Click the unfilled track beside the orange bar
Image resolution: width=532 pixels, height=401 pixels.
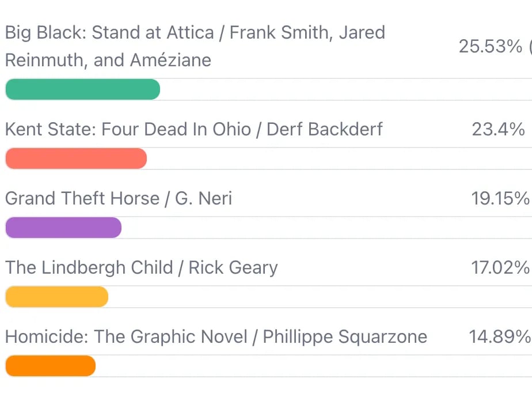[314, 366]
